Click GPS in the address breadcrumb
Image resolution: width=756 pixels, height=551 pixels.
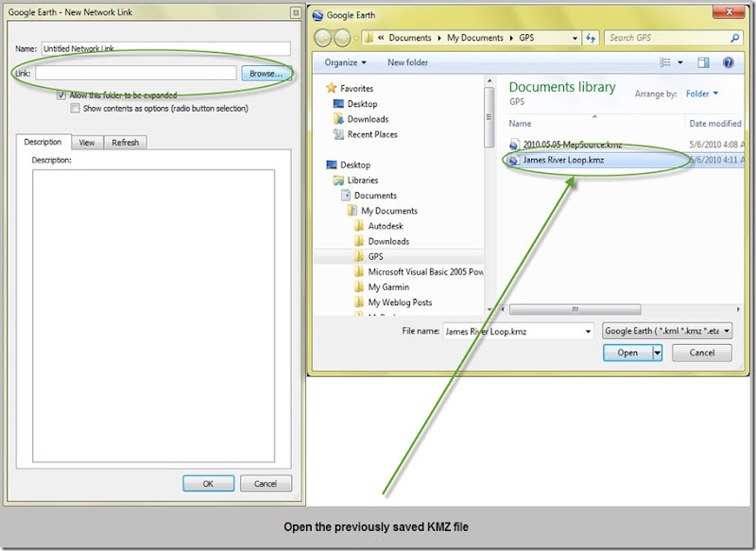click(526, 38)
